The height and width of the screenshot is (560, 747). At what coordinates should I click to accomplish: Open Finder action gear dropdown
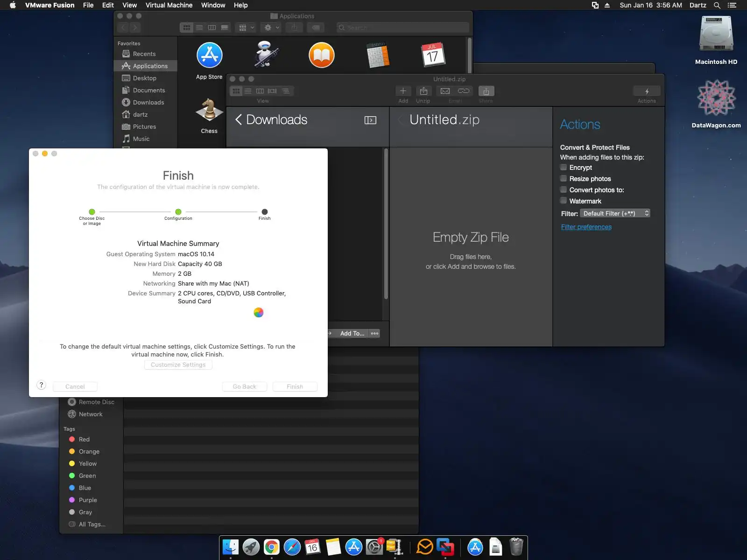point(272,28)
